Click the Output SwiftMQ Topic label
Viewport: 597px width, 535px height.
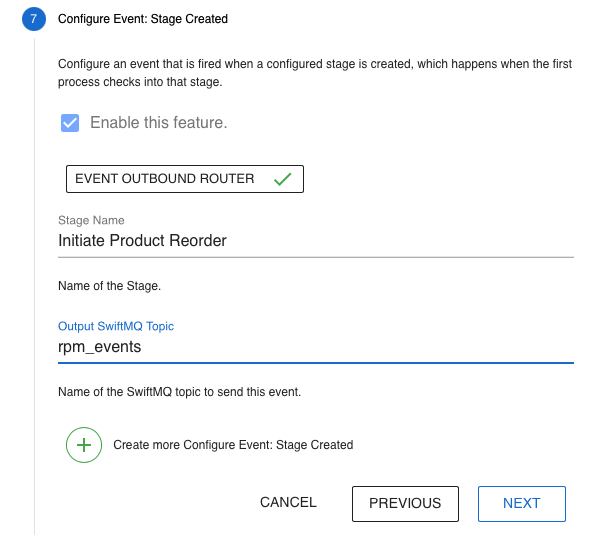click(x=116, y=326)
